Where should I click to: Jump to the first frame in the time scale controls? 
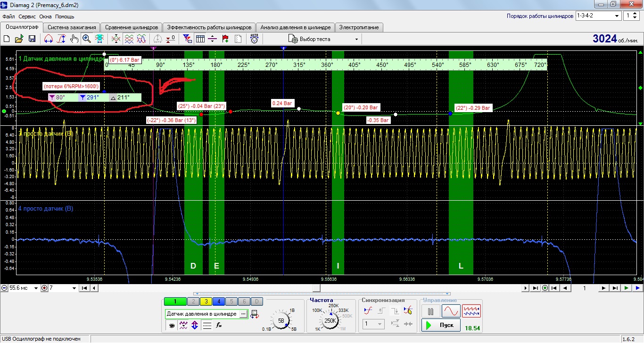tap(84, 288)
